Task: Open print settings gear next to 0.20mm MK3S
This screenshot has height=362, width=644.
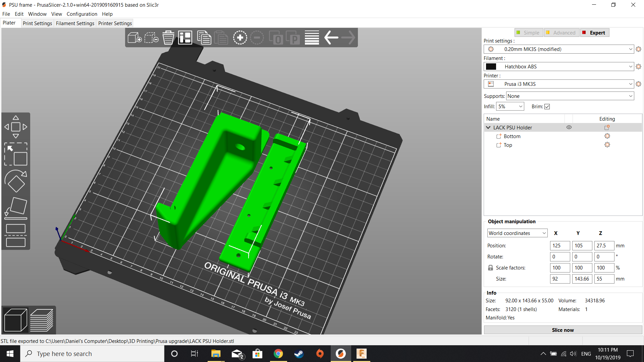Action: (639, 49)
